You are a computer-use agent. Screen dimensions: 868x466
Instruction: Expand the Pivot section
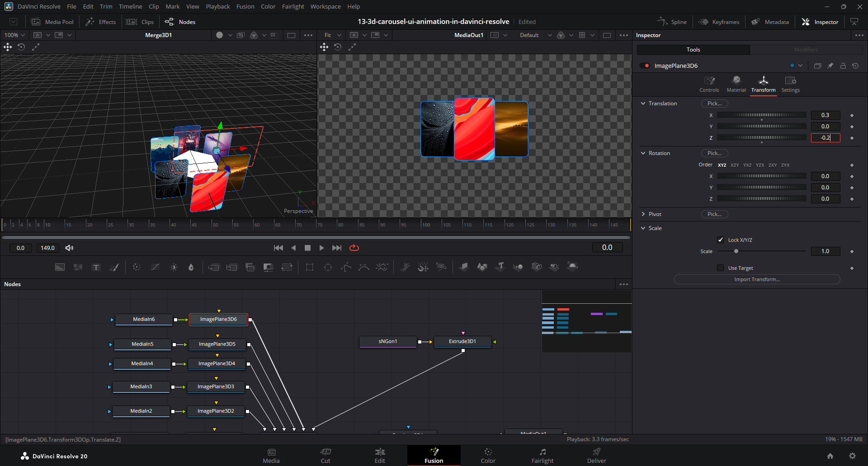[x=643, y=214]
